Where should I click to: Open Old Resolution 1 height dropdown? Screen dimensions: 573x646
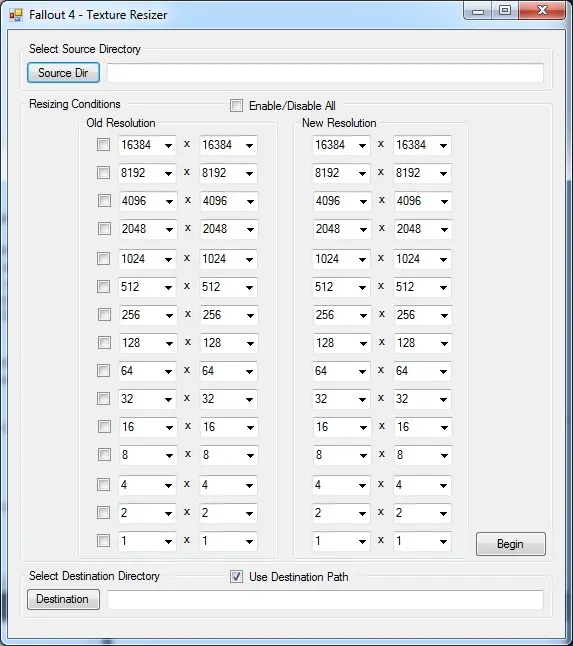[x=228, y=542]
